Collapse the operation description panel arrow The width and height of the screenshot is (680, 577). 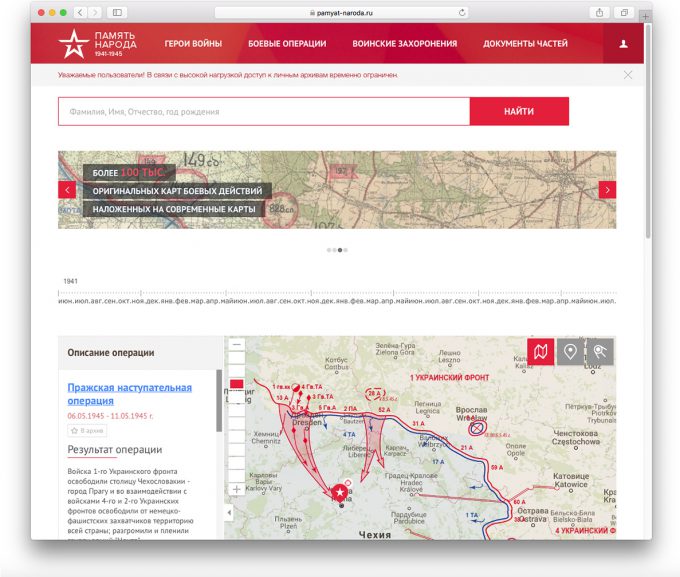tap(229, 513)
